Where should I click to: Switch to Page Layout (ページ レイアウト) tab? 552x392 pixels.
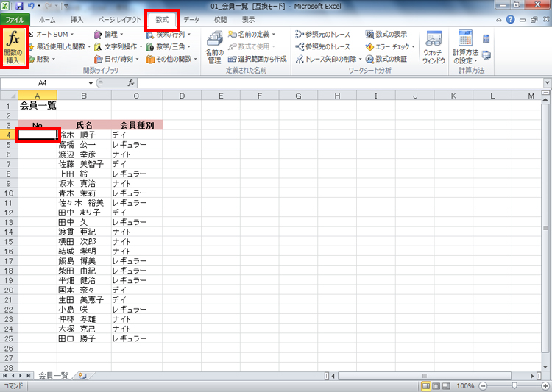coord(119,20)
